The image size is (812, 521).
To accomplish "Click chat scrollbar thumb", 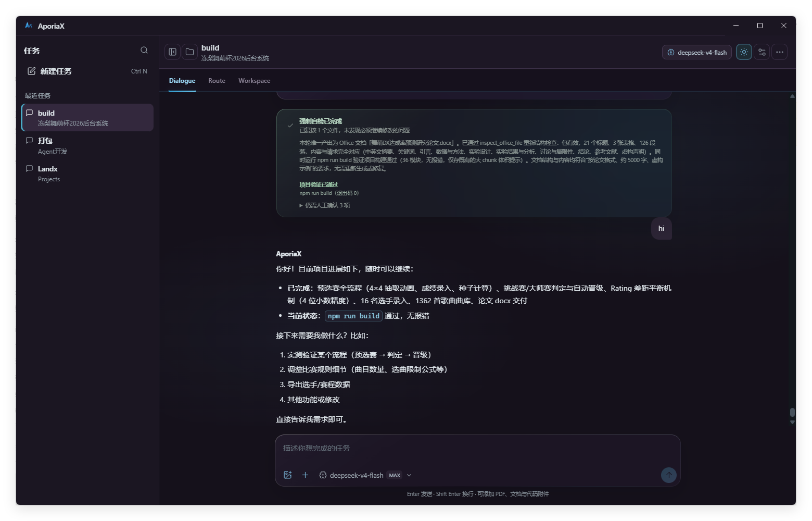I will [x=792, y=412].
